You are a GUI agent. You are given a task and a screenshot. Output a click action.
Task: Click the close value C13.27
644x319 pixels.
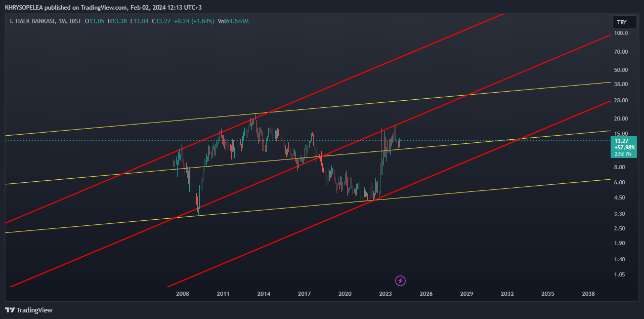[x=161, y=21]
